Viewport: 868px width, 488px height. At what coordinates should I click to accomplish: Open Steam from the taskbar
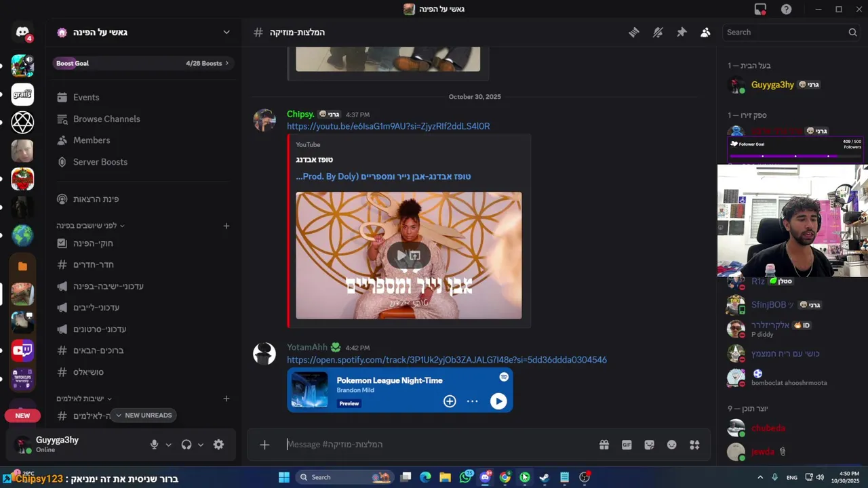click(x=544, y=477)
